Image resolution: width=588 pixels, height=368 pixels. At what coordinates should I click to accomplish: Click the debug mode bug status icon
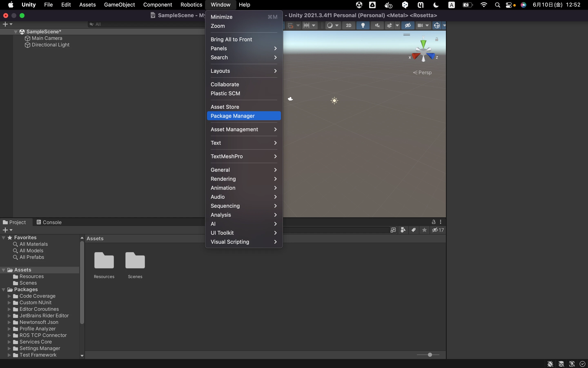pos(550,364)
